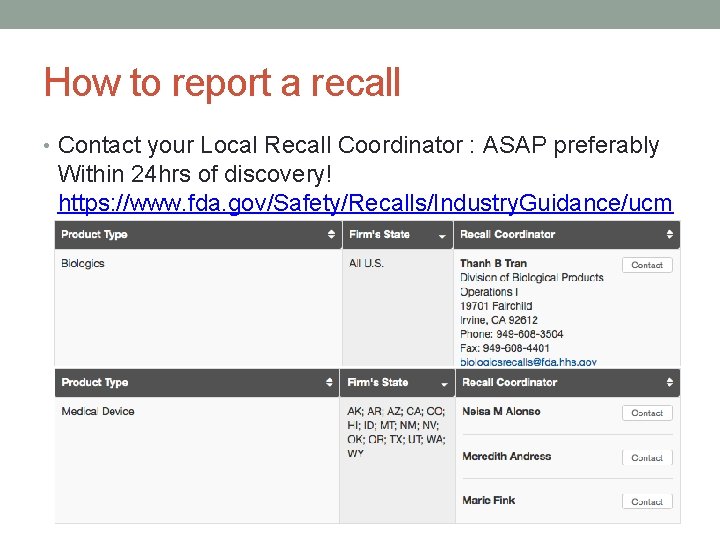Select the name Neisa M Alonso
720x540 pixels.
tap(501, 411)
